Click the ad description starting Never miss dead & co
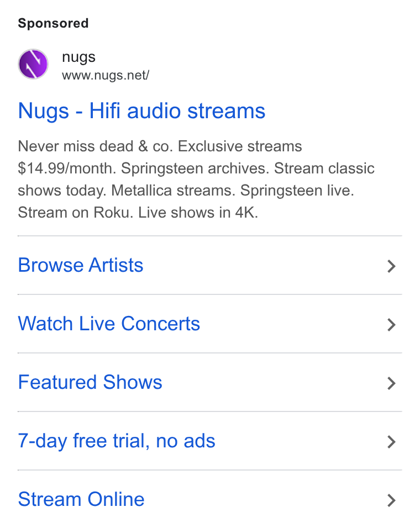420x528 pixels. tap(196, 179)
